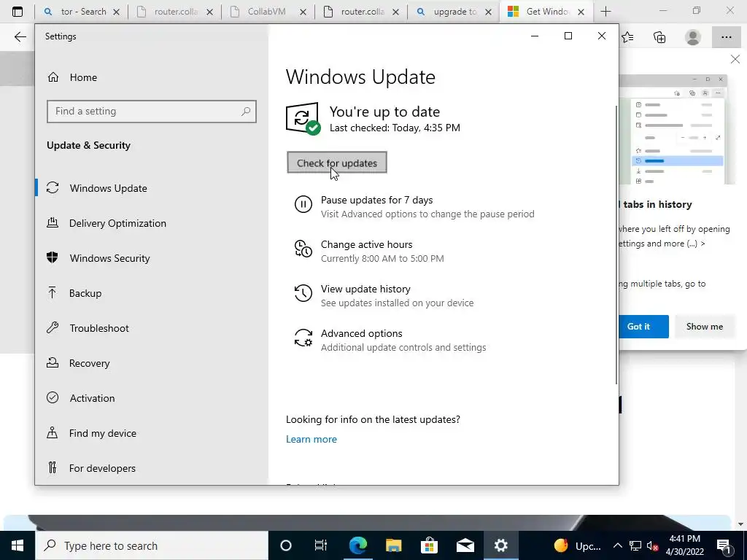Click the Type here to search taskbar box

152,545
